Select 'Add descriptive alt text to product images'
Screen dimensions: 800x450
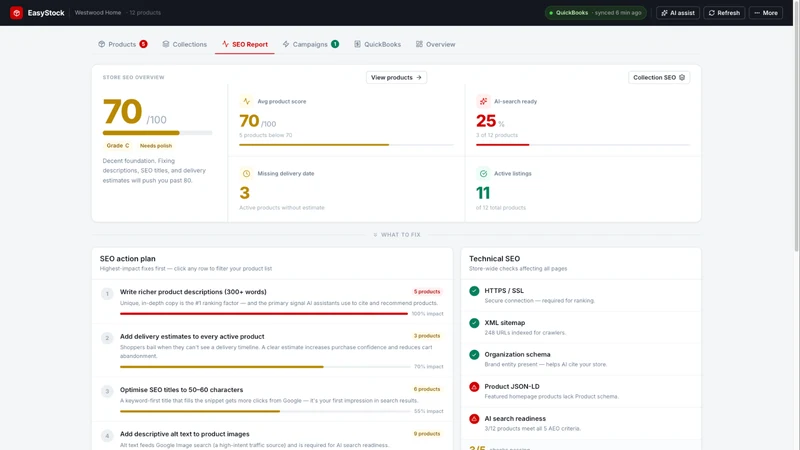[x=272, y=436]
